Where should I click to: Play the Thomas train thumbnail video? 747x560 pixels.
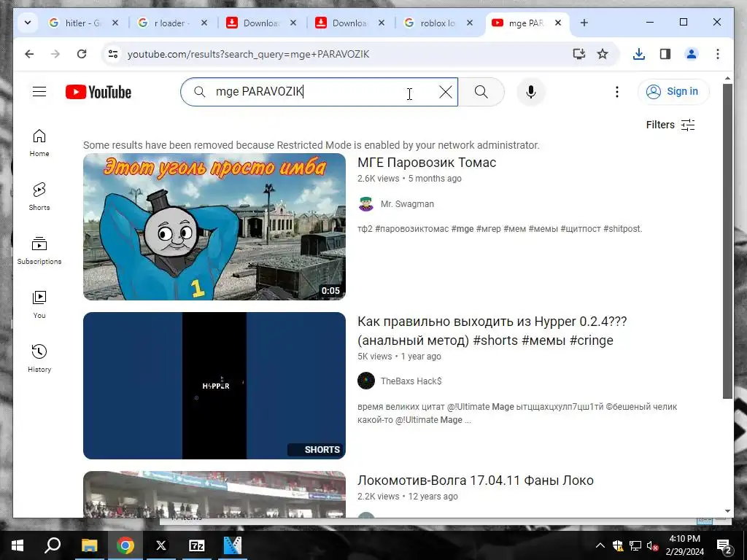coord(214,227)
